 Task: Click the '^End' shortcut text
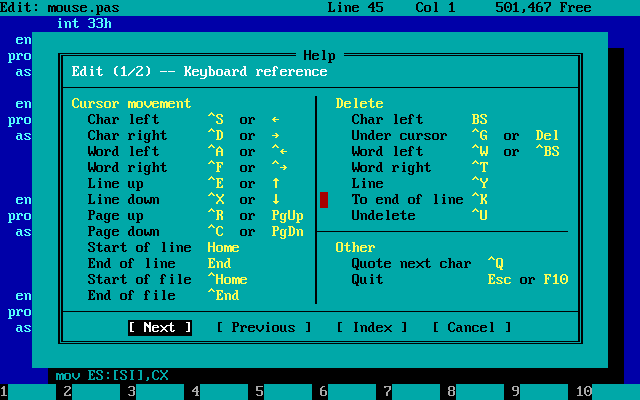(224, 295)
